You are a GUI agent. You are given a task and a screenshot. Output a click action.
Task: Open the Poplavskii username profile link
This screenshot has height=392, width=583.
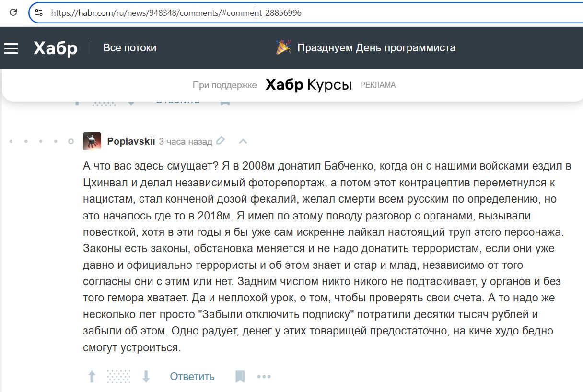131,141
